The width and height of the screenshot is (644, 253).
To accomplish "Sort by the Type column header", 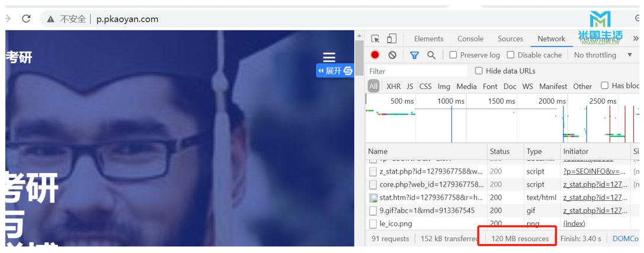I will tap(542, 151).
